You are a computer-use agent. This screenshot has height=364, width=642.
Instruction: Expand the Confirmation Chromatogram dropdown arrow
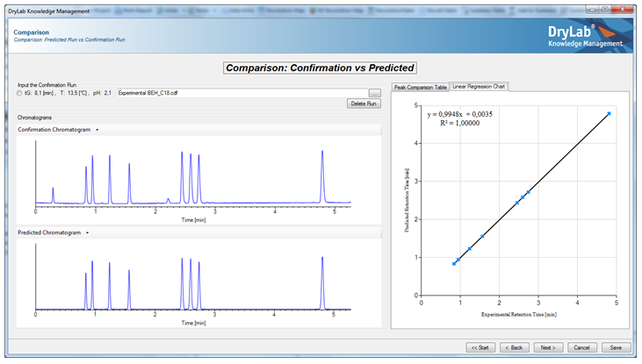point(97,130)
